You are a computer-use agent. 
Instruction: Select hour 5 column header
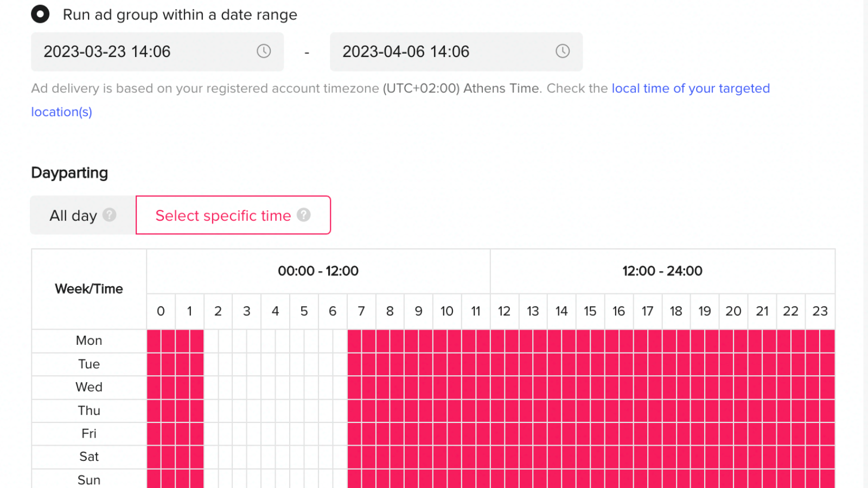[304, 311]
